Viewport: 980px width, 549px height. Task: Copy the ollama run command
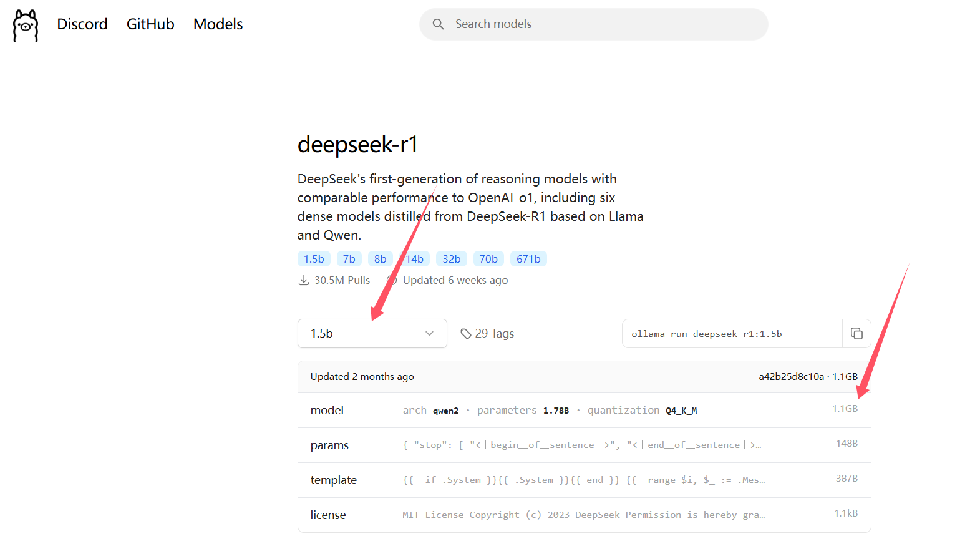856,334
